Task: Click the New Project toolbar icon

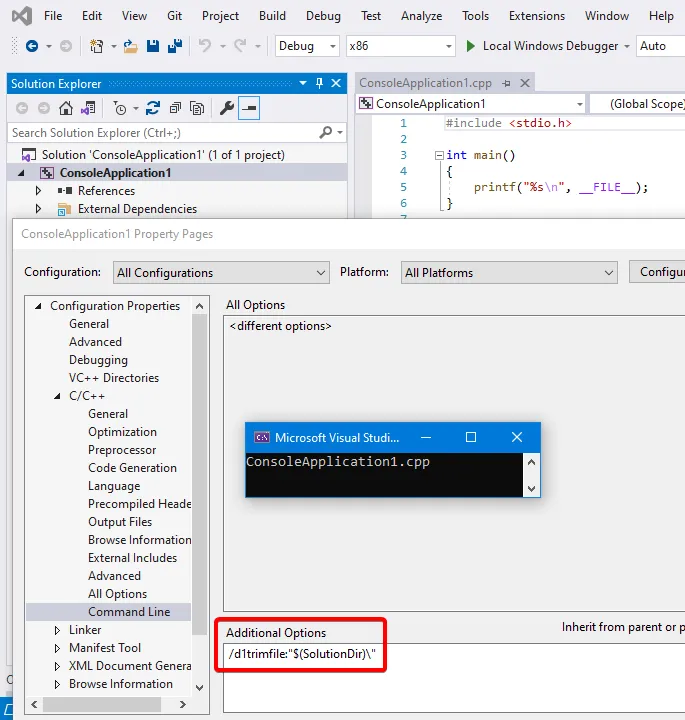Action: point(96,46)
